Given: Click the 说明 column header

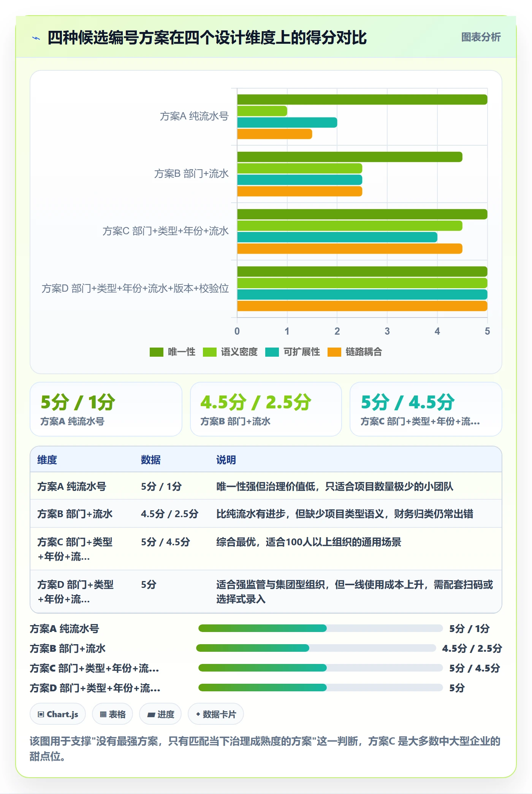Looking at the screenshot, I should 226,460.
